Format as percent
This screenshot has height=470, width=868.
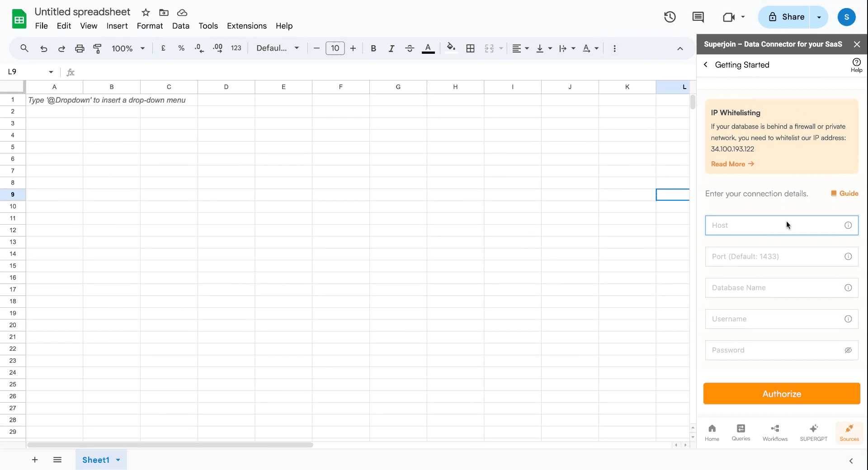181,48
